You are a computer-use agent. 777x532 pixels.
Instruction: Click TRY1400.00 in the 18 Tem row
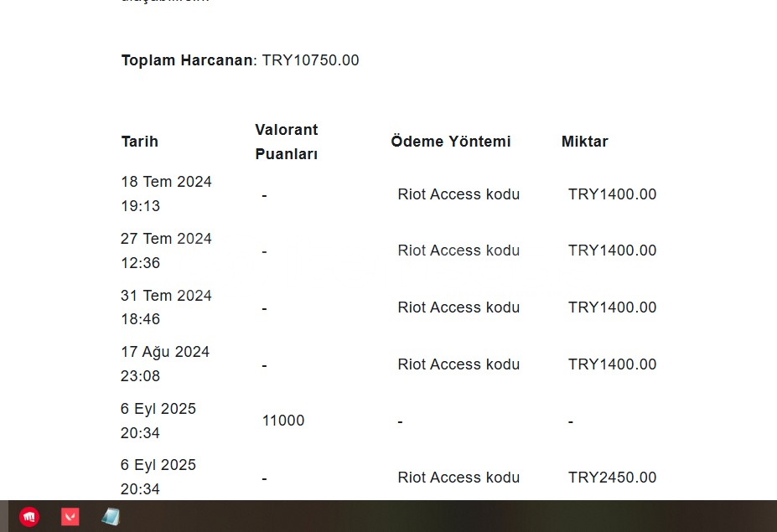click(x=612, y=194)
